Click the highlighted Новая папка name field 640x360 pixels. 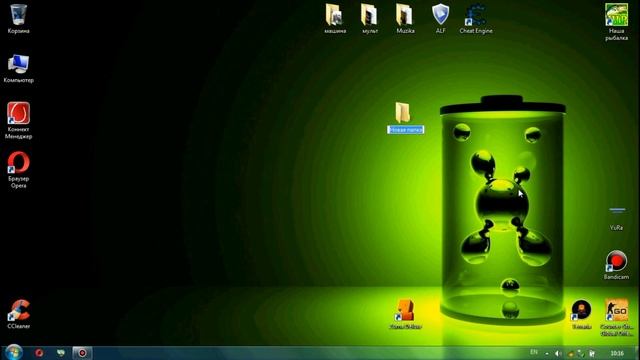tap(406, 130)
